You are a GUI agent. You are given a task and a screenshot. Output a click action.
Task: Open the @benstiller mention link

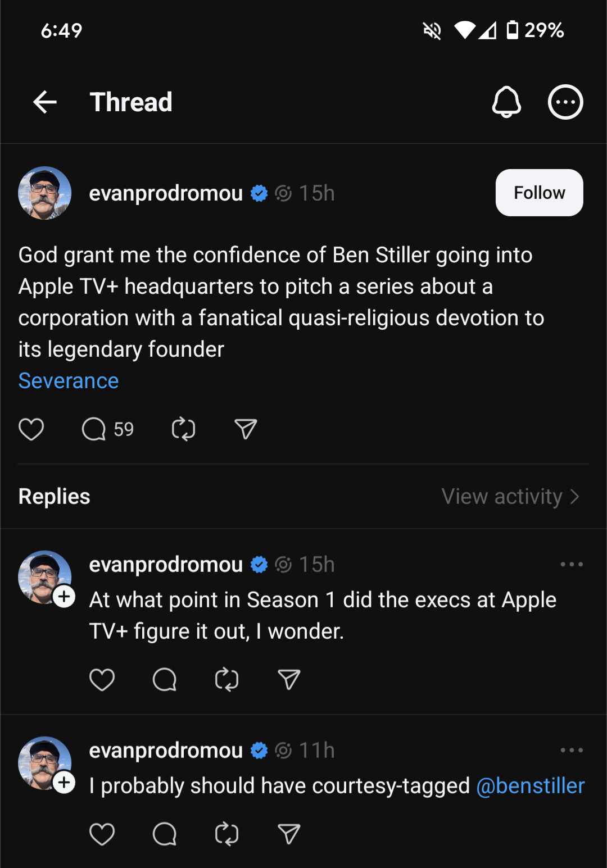(x=530, y=785)
